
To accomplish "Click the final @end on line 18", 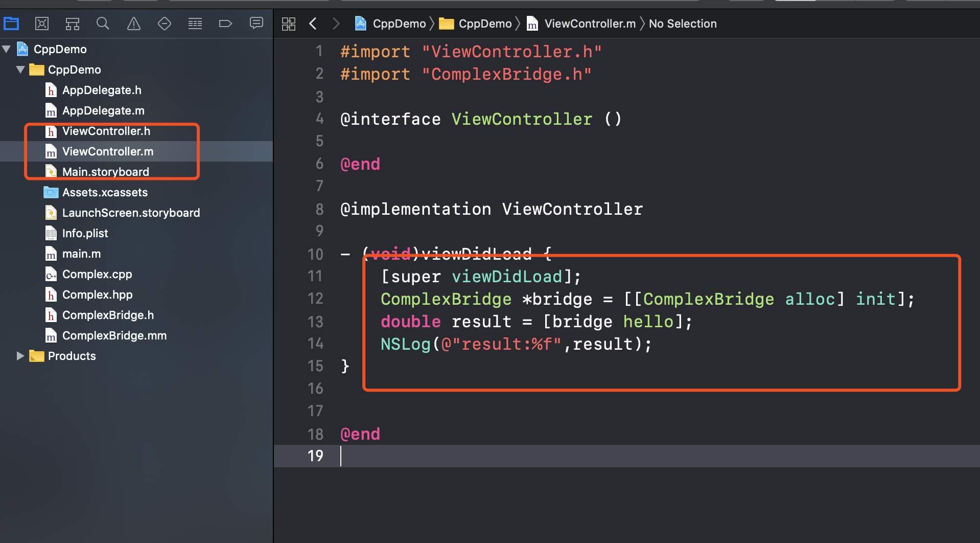I will 360,434.
